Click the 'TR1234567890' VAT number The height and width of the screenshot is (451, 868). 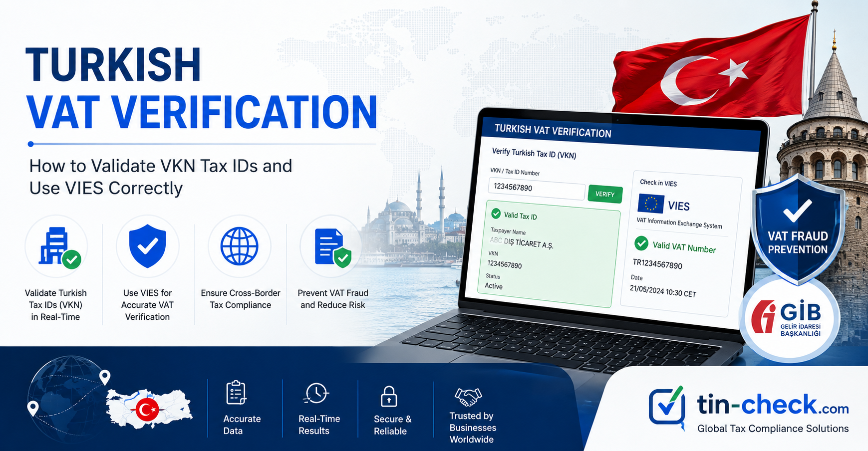(657, 264)
